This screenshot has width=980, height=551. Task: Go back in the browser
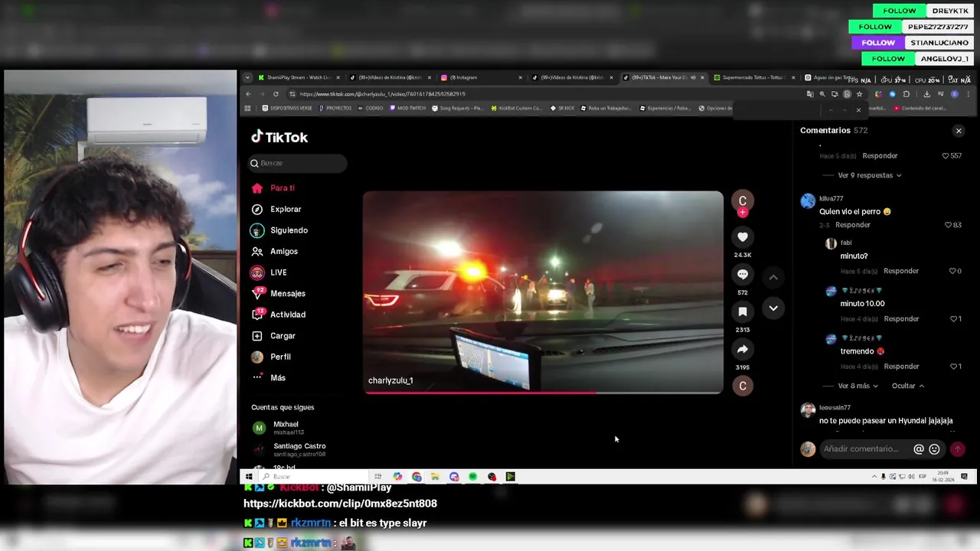(x=248, y=94)
